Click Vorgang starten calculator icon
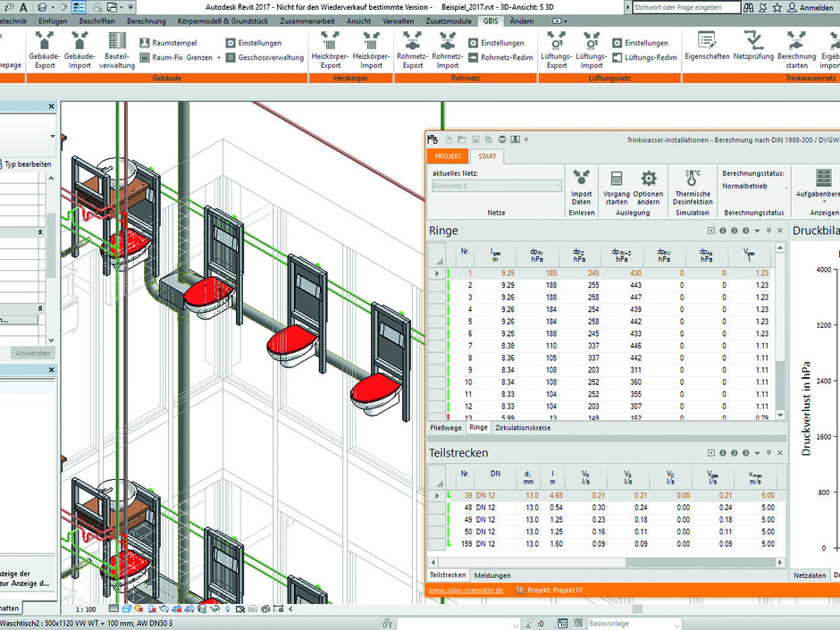 pyautogui.click(x=616, y=180)
